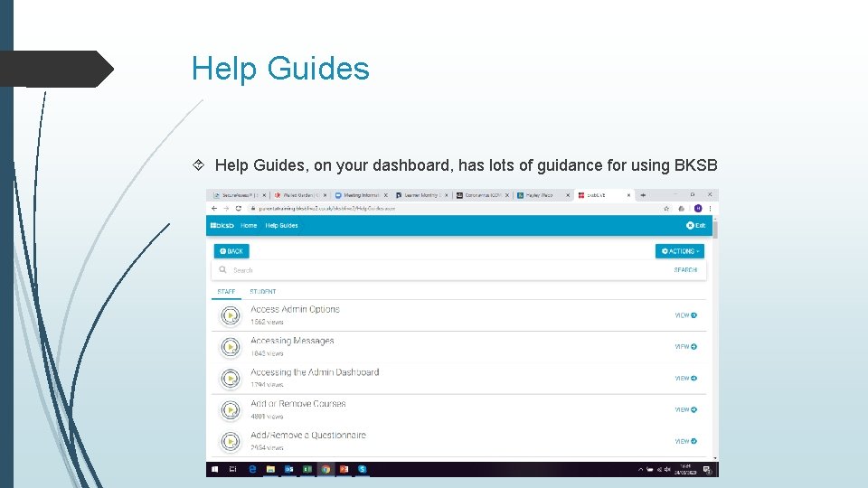This screenshot has height=488, width=868.
Task: Switch to the Coronavirus browser tab
Action: coord(482,195)
